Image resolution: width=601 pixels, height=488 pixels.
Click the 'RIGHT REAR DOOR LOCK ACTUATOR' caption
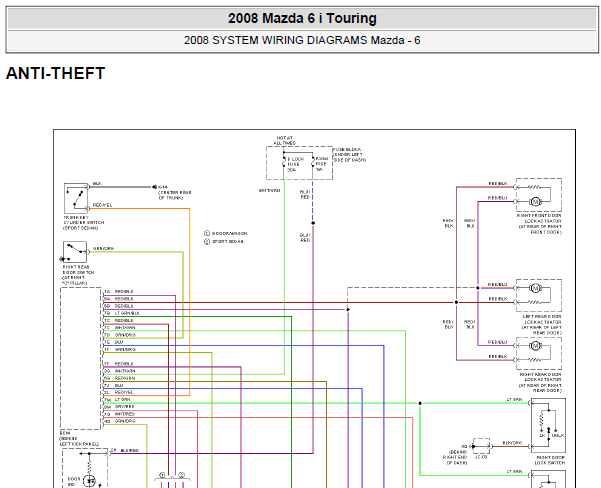click(540, 383)
